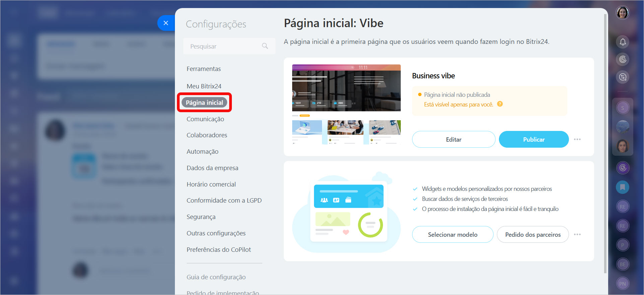Open the Segurança settings section
This screenshot has height=295, width=644.
[x=201, y=217]
